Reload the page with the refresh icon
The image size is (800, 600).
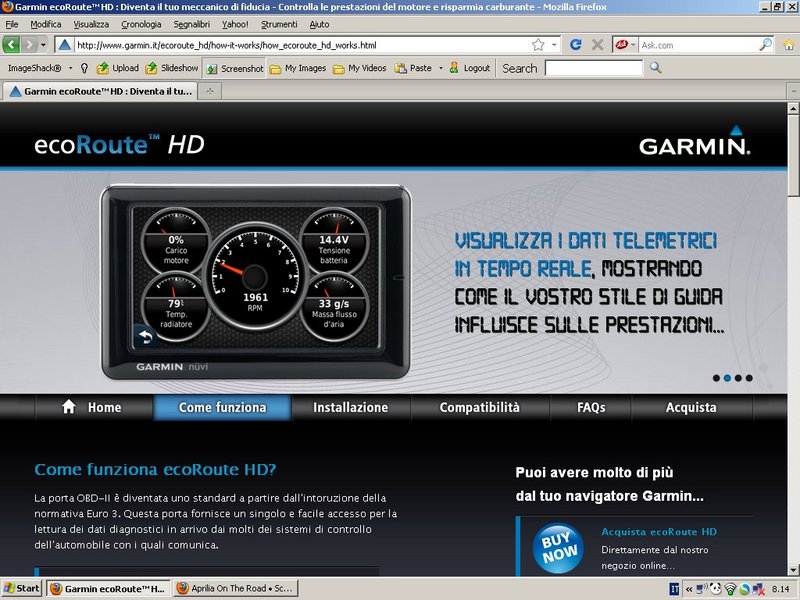point(576,45)
